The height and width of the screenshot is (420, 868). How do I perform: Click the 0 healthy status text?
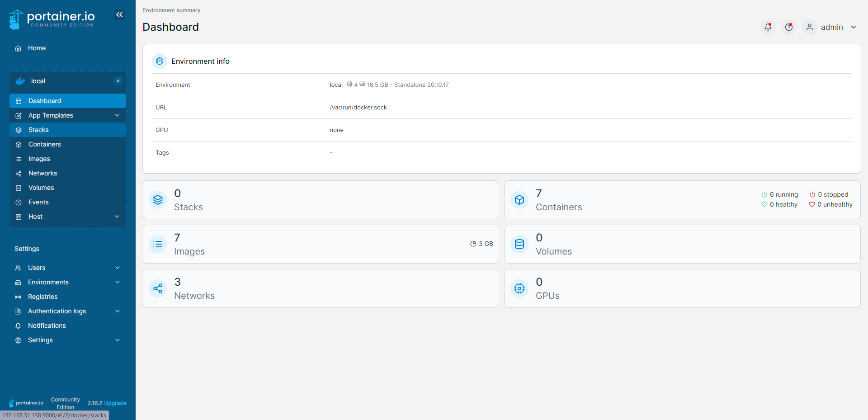coord(783,204)
